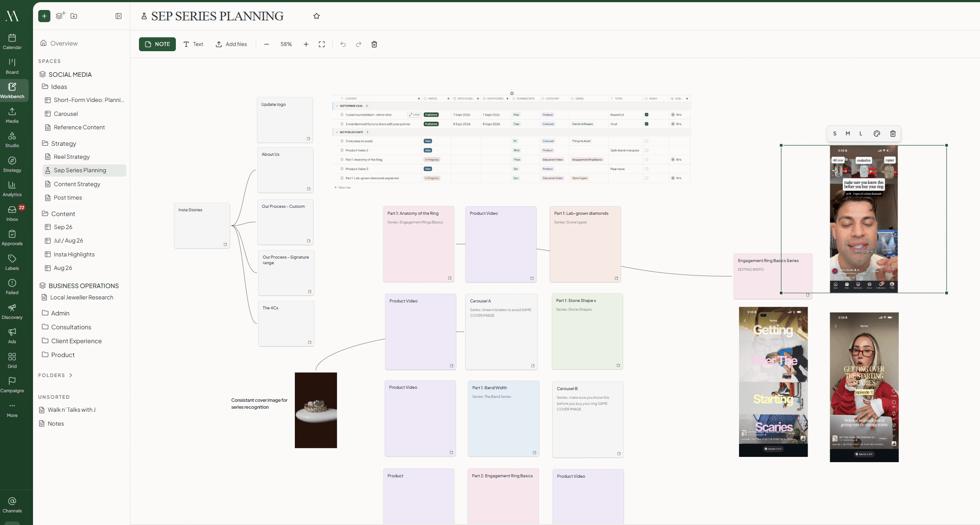Viewport: 980px width, 525px height.
Task: Select the ring cover image thumbnail
Action: 316,410
